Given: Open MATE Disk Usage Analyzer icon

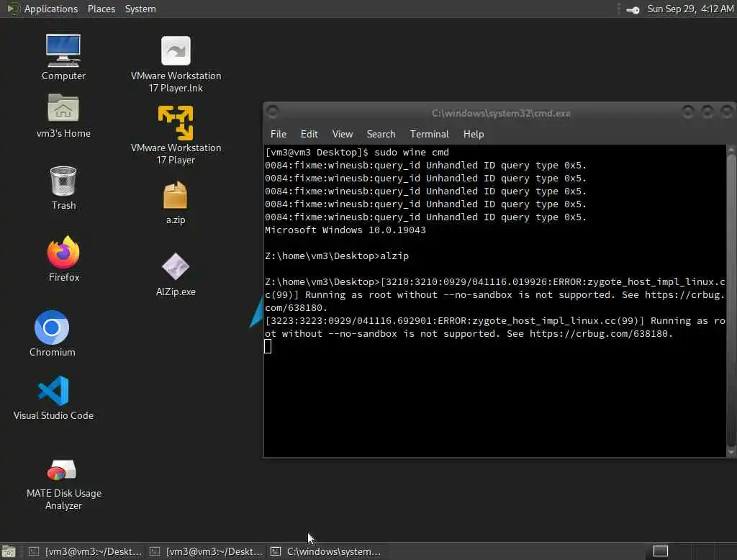Looking at the screenshot, I should [x=63, y=484].
